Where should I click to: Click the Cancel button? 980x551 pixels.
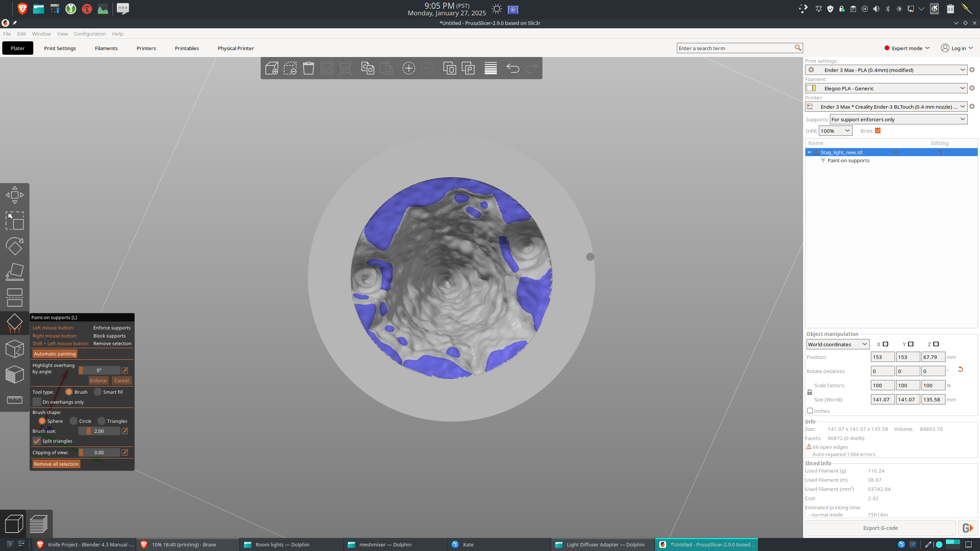pyautogui.click(x=122, y=380)
